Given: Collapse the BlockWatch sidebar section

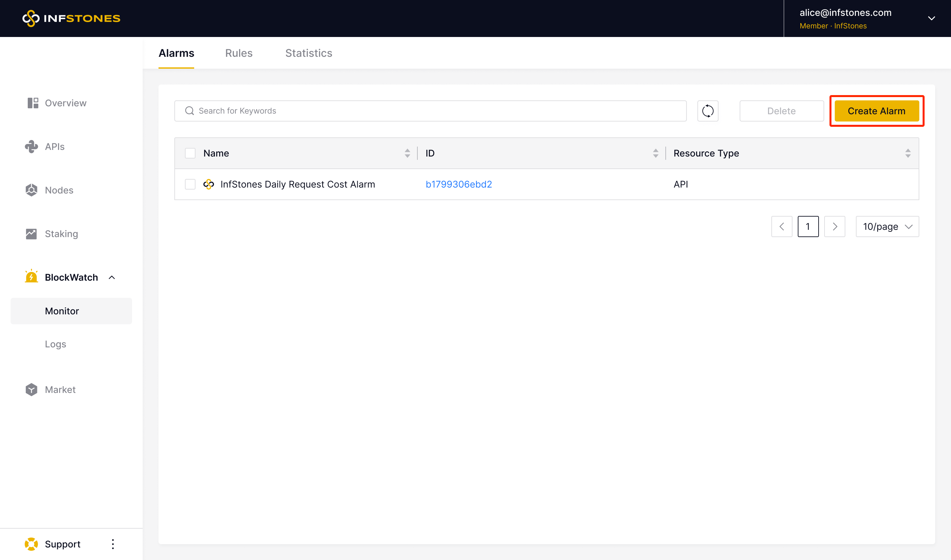Looking at the screenshot, I should 112,277.
